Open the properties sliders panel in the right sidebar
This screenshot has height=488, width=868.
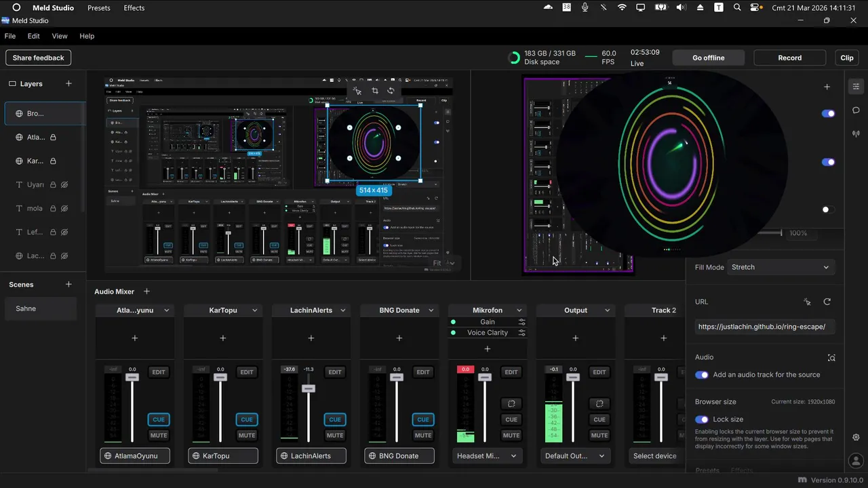tap(856, 86)
